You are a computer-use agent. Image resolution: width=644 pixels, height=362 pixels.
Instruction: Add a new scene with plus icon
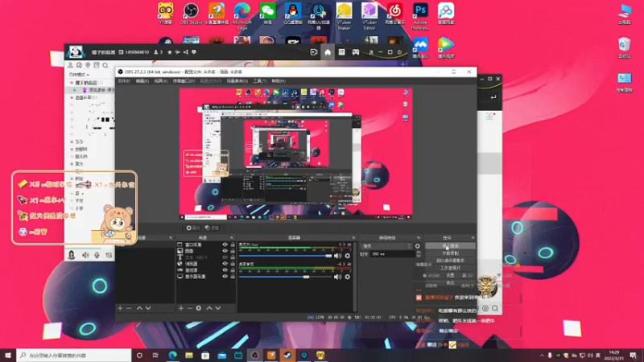[x=120, y=308]
